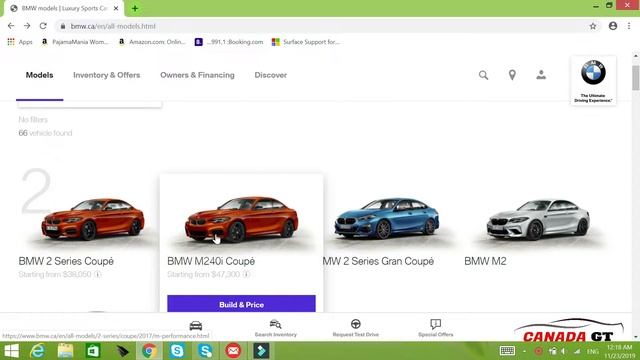Viewport: 640px width, 360px height.
Task: Close the BMW models tab
Action: (x=116, y=8)
